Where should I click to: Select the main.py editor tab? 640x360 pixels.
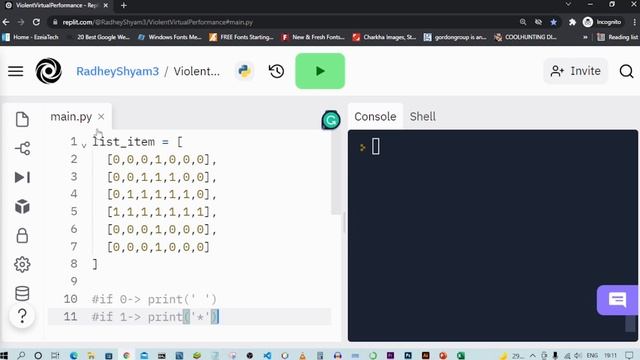pyautogui.click(x=71, y=117)
